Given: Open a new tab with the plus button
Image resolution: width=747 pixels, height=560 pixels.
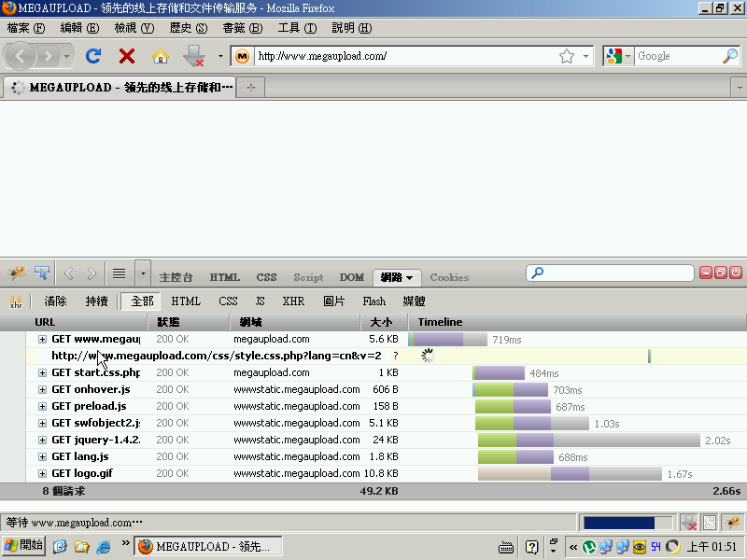Looking at the screenshot, I should point(251,88).
